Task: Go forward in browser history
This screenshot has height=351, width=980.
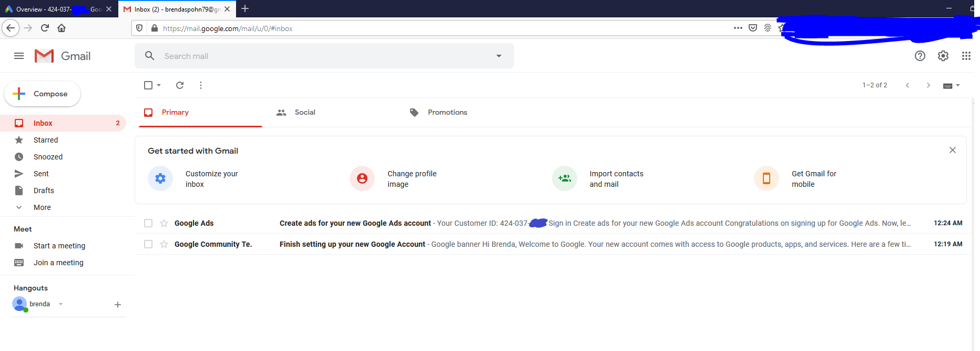Action: [x=28, y=28]
